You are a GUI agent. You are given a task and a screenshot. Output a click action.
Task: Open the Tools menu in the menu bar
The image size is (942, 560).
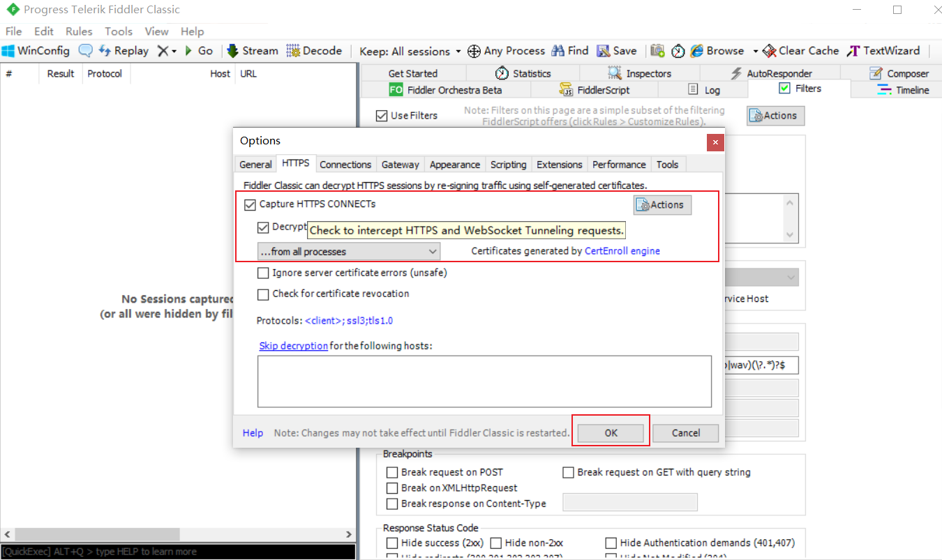pyautogui.click(x=119, y=31)
